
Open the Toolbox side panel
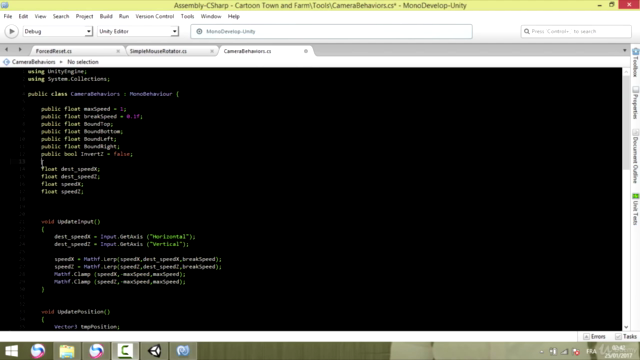coord(636,62)
